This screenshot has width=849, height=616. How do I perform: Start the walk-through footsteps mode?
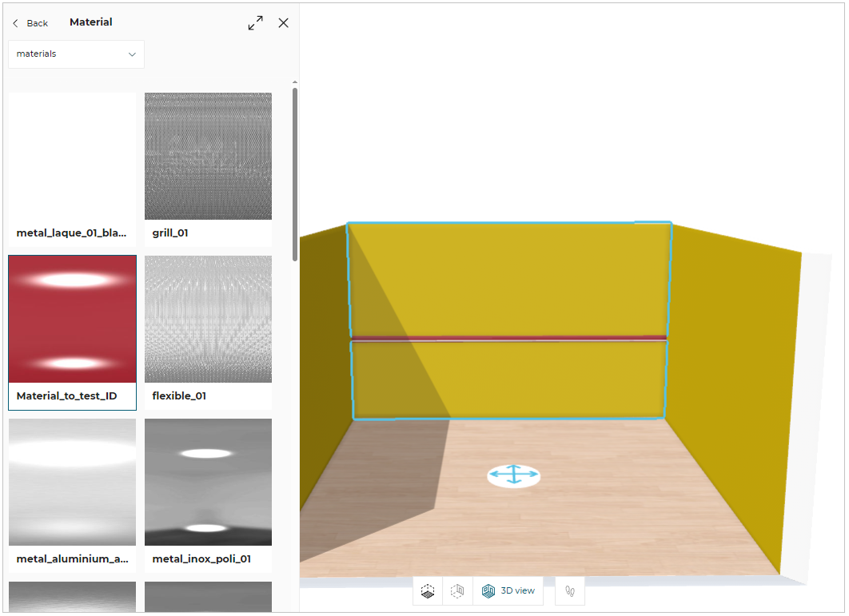[x=569, y=590]
